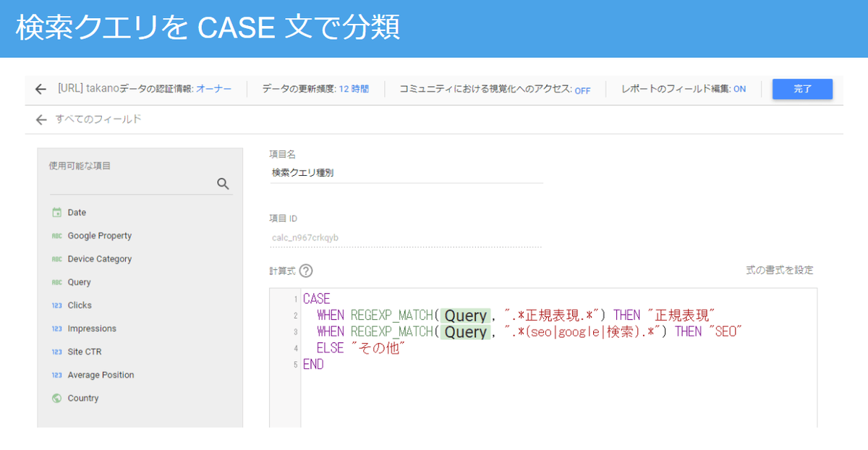Change data freshness 12 時間 setting
Viewport: 868px width, 450px height.
(354, 89)
